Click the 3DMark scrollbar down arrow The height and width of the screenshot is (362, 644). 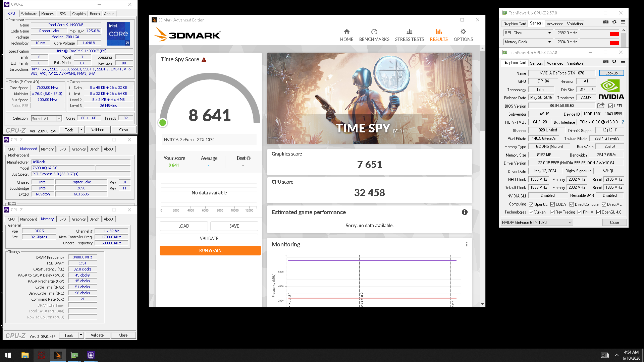pos(482,304)
